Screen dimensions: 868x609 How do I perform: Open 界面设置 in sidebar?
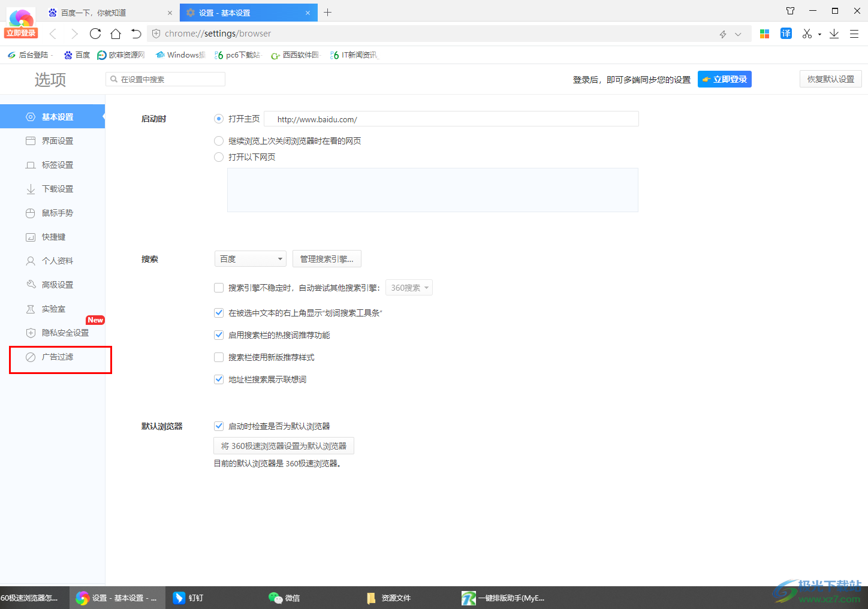tap(52, 141)
